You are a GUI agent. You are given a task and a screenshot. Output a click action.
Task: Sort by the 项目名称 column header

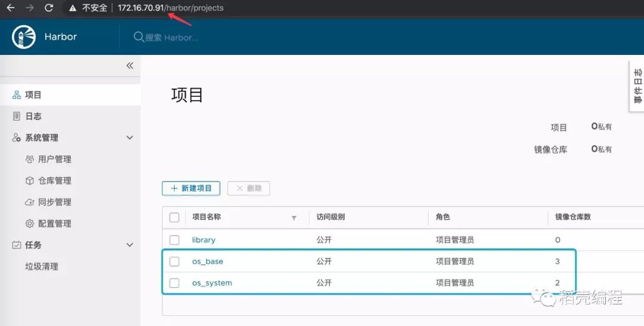pyautogui.click(x=206, y=217)
